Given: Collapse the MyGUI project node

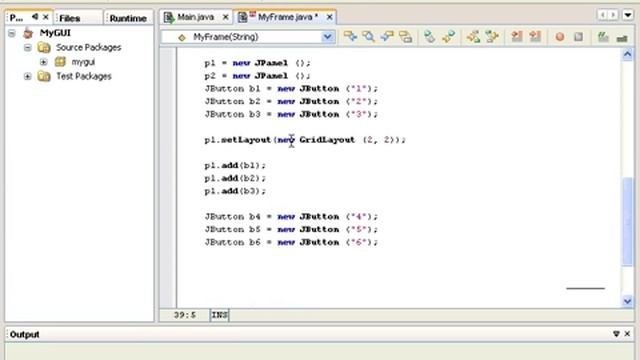Looking at the screenshot, I should point(11,33).
